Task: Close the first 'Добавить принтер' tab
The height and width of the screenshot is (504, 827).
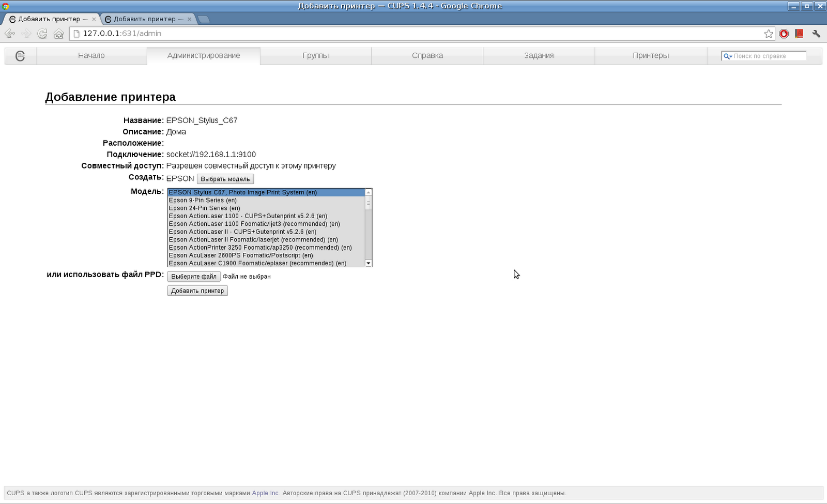Action: [94, 19]
